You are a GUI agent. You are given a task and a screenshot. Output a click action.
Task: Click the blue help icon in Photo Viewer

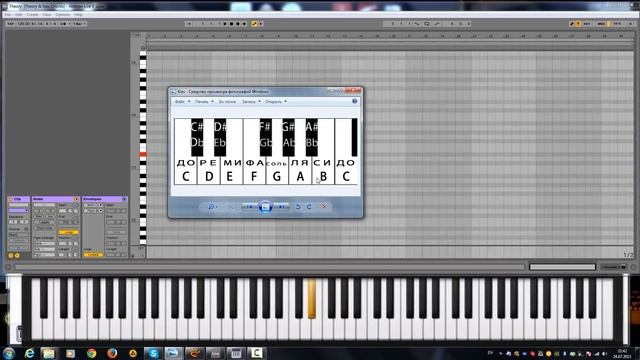point(355,101)
